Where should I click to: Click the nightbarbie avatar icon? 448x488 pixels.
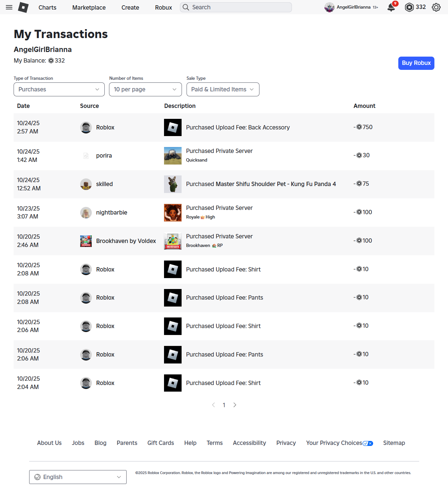86,213
